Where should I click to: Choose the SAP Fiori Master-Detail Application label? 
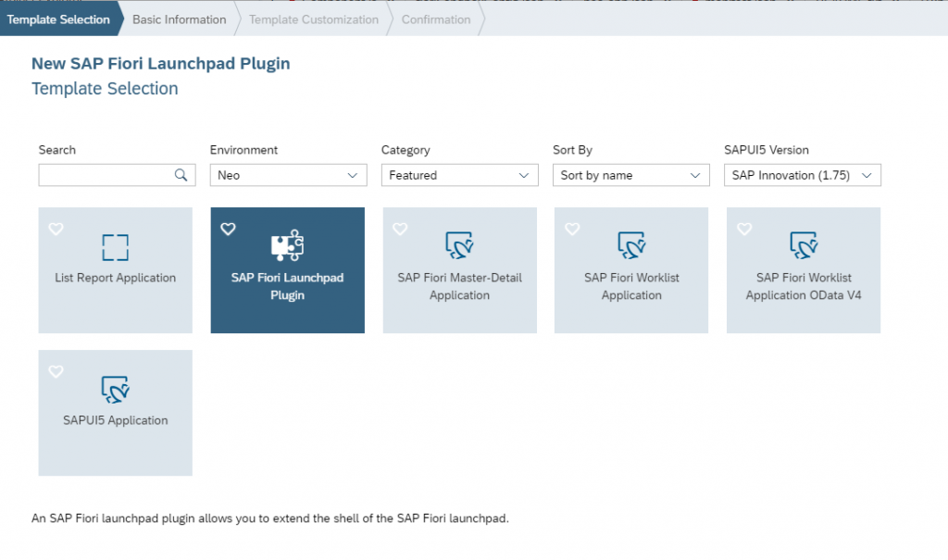point(459,286)
